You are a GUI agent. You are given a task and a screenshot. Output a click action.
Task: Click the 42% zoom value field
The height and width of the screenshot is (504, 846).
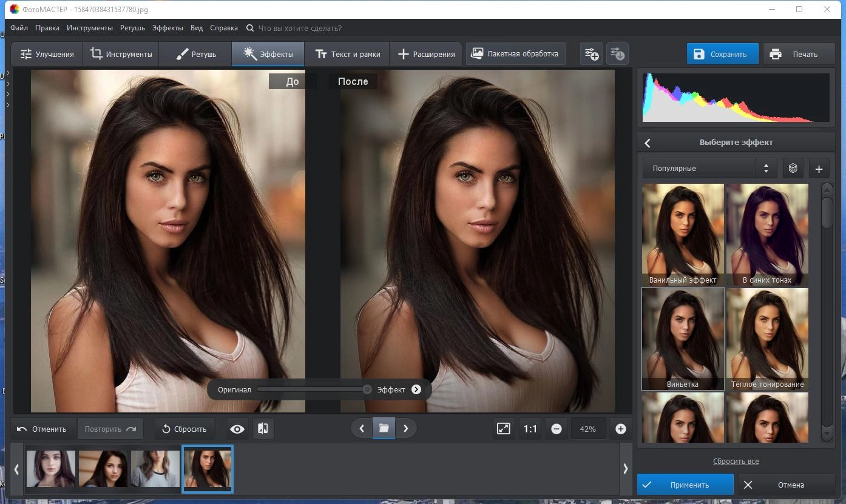tap(588, 429)
